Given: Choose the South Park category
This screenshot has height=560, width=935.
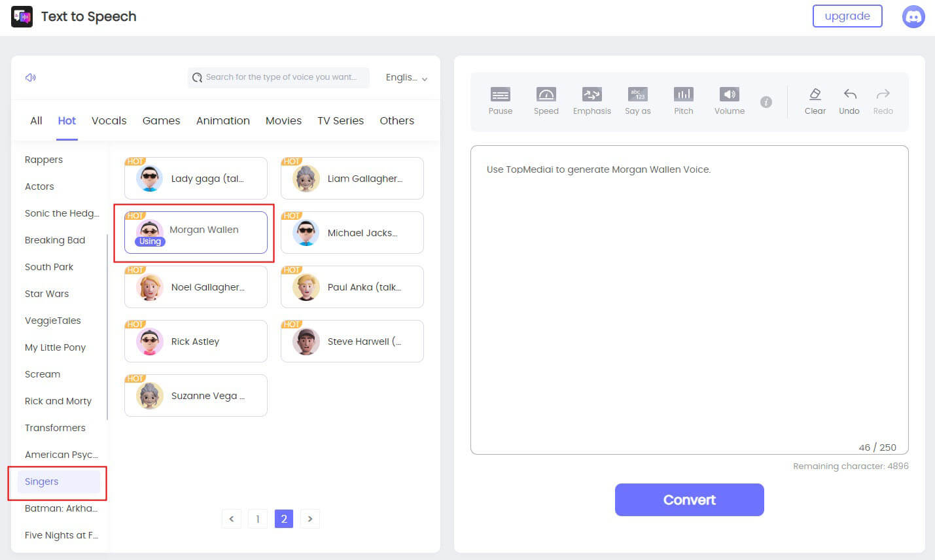Looking at the screenshot, I should (49, 267).
